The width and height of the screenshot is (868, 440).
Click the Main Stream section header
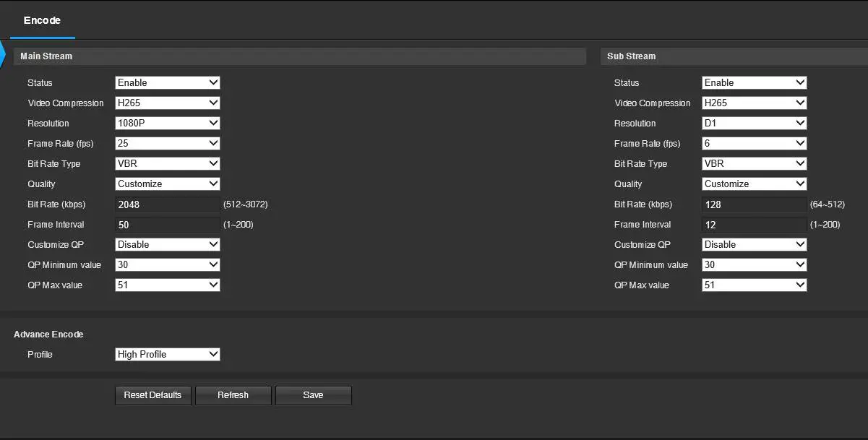click(299, 56)
